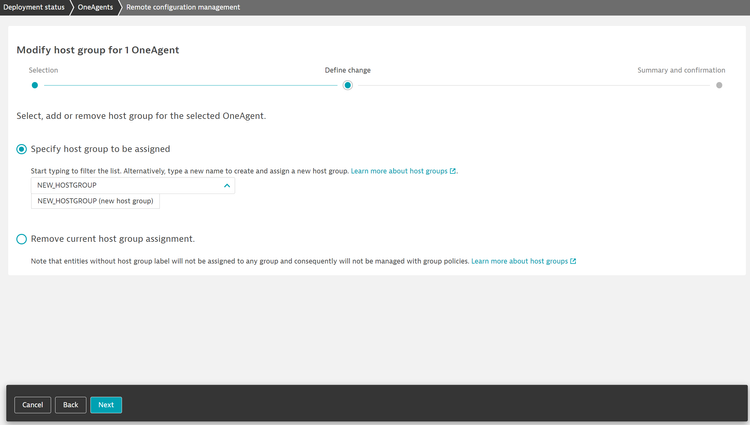Collapse the host group dropdown chevron
The width and height of the screenshot is (750, 425).
(x=227, y=185)
